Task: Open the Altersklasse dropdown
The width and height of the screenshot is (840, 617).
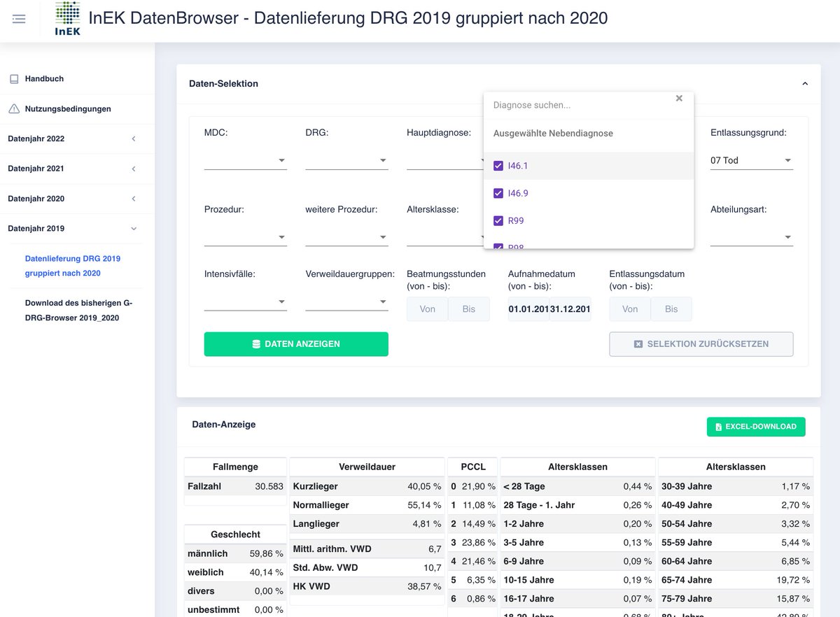Action: pos(445,237)
